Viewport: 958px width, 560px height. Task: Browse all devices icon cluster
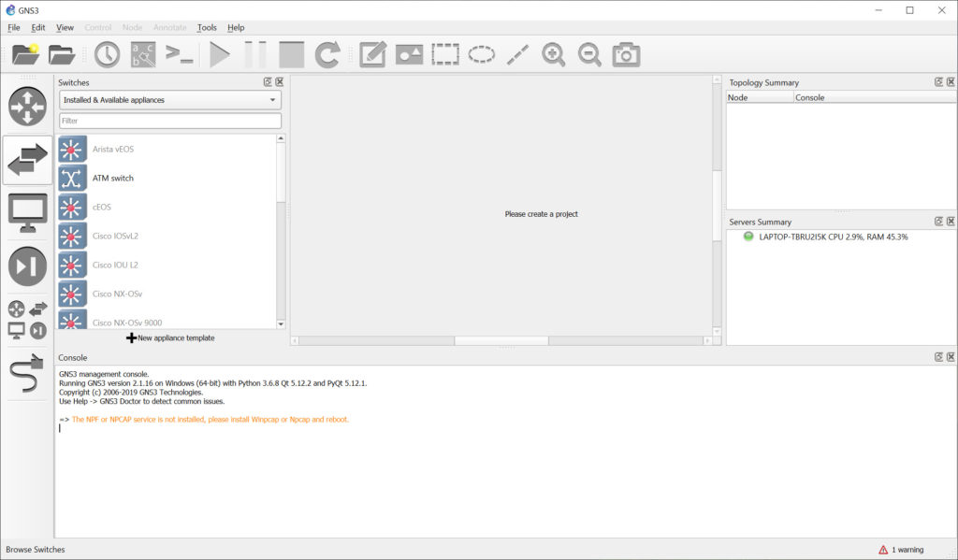[x=27, y=320]
